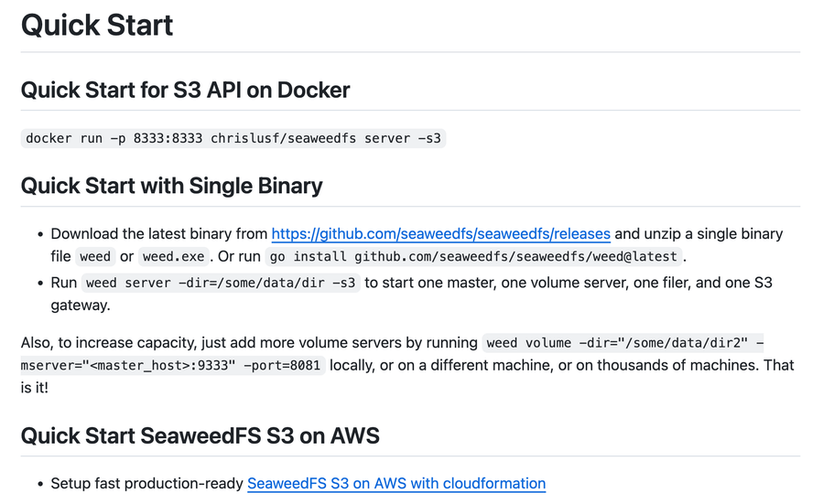Click the 'gateway.' text in second bullet
Image resolution: width=823 pixels, height=504 pixels.
point(81,306)
